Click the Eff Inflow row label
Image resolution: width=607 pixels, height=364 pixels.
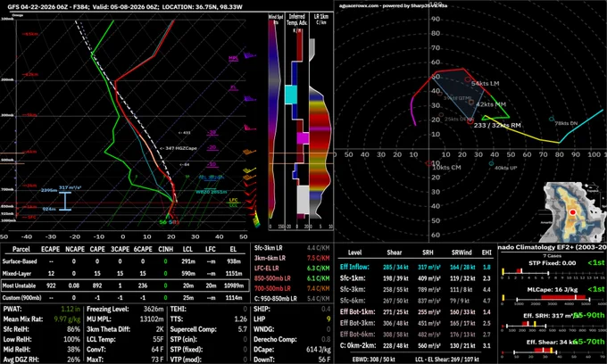[x=354, y=267]
